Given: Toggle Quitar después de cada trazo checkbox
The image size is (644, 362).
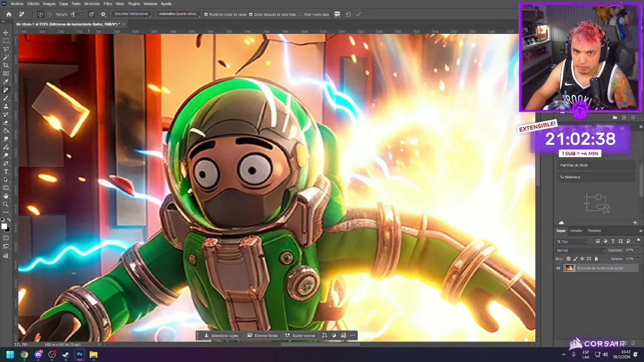Looking at the screenshot, I should pos(251,14).
